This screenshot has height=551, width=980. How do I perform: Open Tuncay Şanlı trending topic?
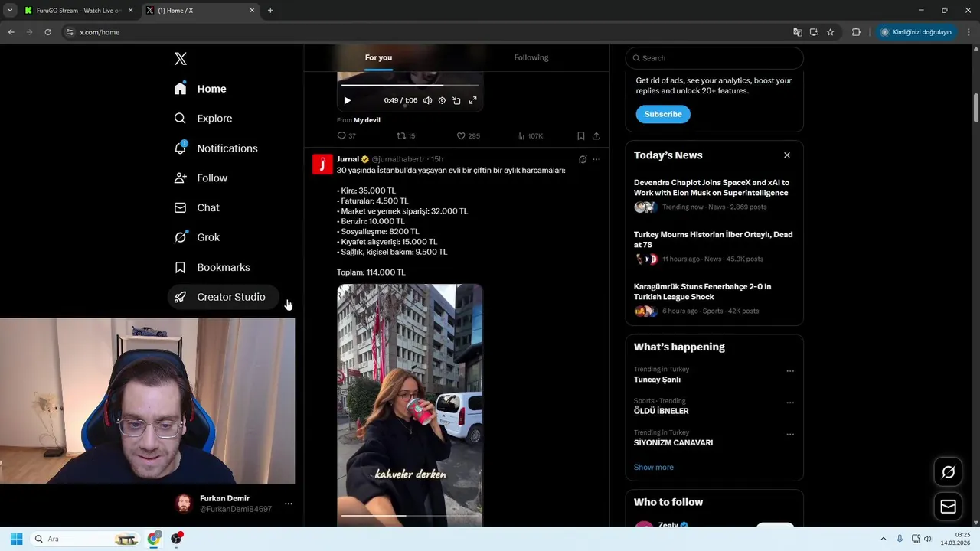(657, 380)
